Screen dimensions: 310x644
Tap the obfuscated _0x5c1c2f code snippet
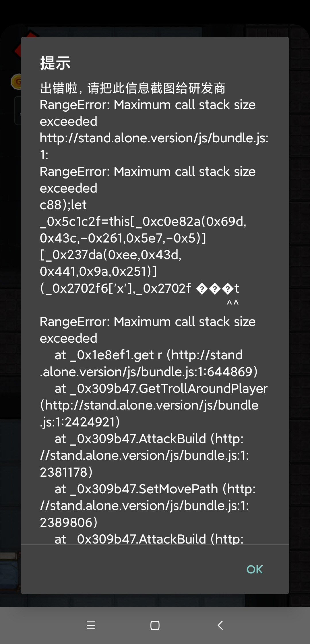click(x=143, y=246)
